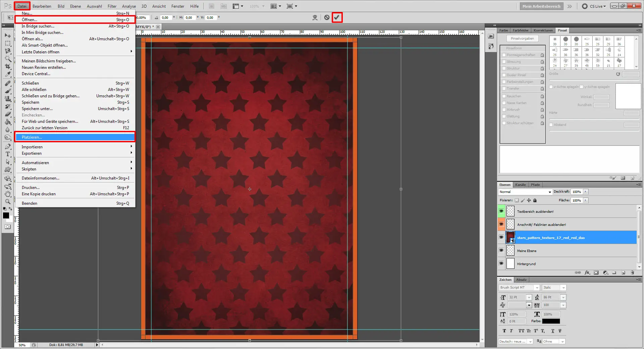The image size is (644, 349).
Task: Select the Move tool
Action: point(8,35)
